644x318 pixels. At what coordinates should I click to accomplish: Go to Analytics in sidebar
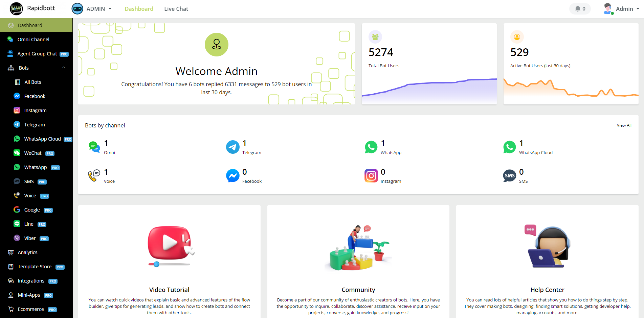[27, 252]
